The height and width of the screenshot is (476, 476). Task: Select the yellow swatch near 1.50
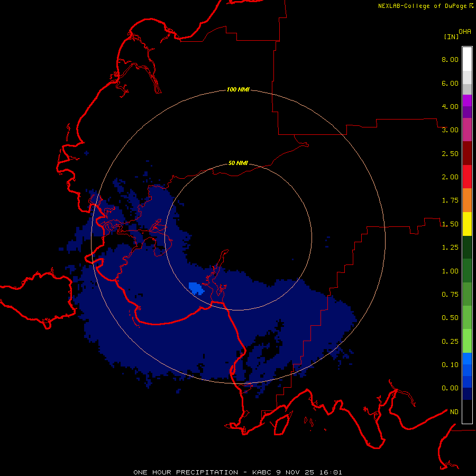[x=467, y=224]
